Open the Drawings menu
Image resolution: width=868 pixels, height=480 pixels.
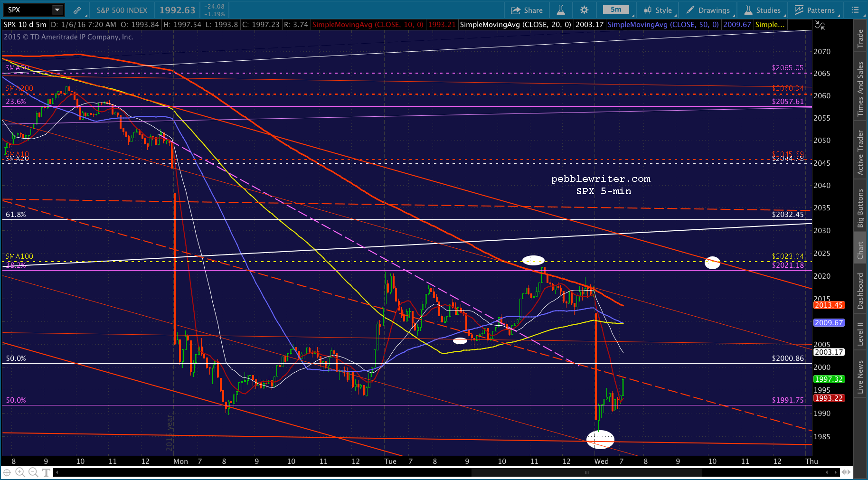708,10
